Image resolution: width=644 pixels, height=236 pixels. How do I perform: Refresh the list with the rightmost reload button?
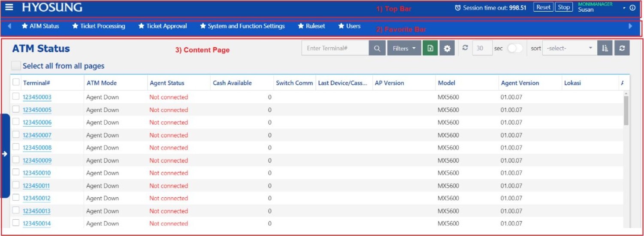pyautogui.click(x=622, y=49)
